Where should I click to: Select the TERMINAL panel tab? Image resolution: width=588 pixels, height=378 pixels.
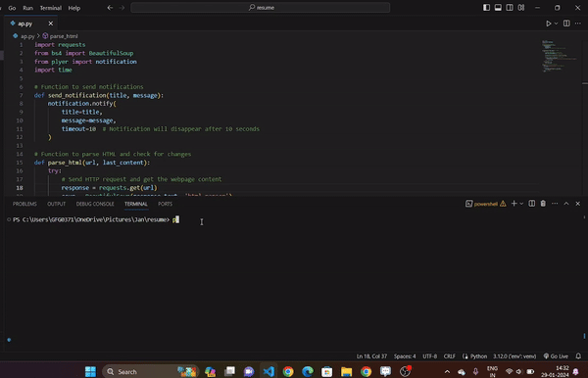(x=136, y=204)
